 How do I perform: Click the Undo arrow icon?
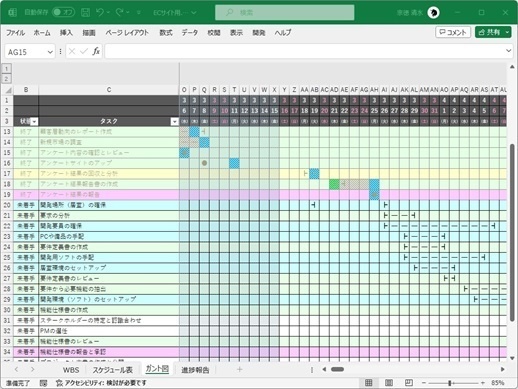[x=99, y=12]
